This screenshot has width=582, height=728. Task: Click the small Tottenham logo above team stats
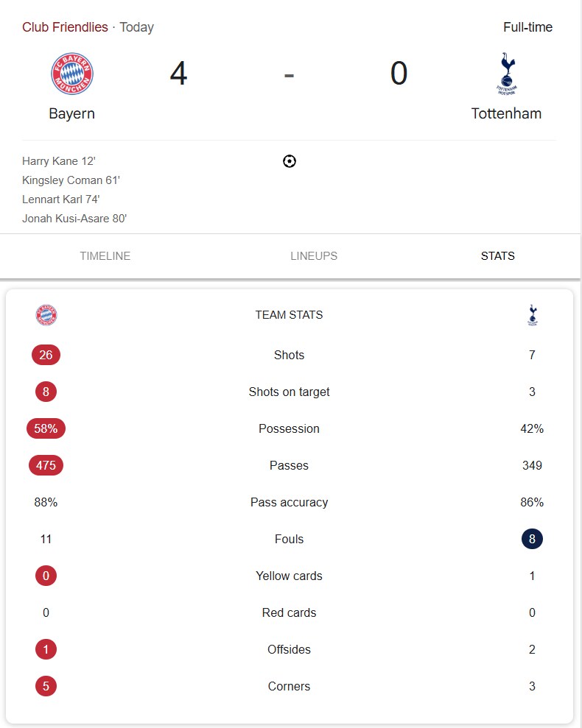click(x=532, y=314)
